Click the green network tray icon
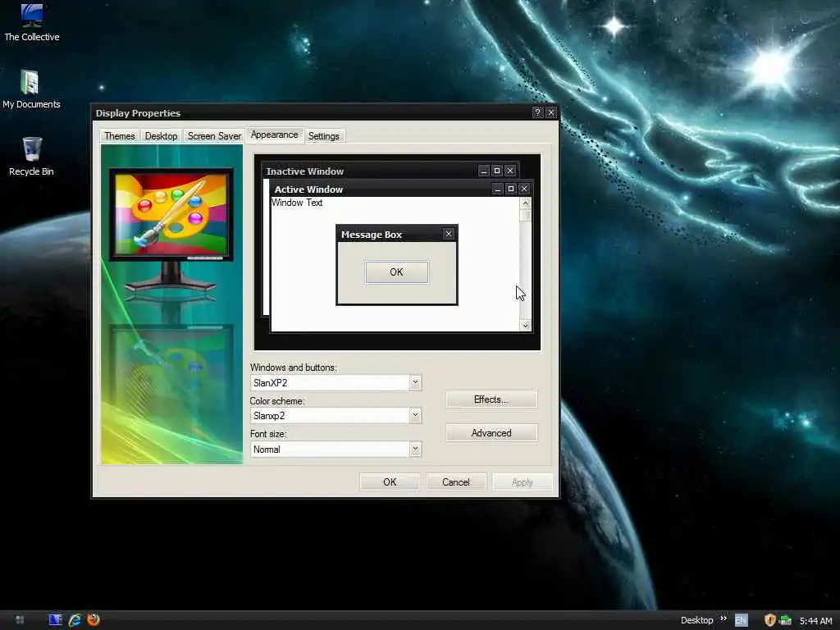 (786, 620)
